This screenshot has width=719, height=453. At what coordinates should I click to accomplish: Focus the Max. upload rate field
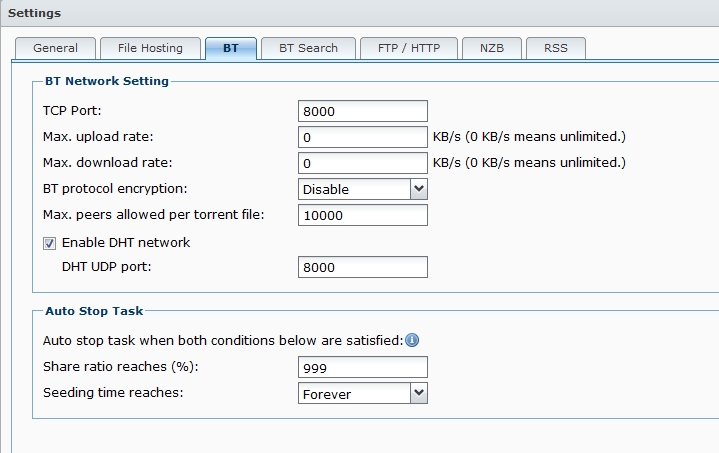click(362, 137)
